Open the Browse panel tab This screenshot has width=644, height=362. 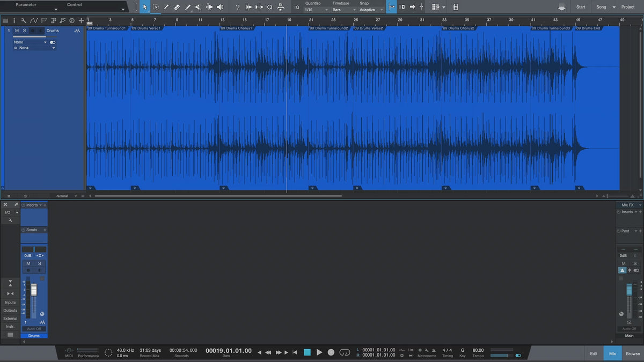coord(633,353)
